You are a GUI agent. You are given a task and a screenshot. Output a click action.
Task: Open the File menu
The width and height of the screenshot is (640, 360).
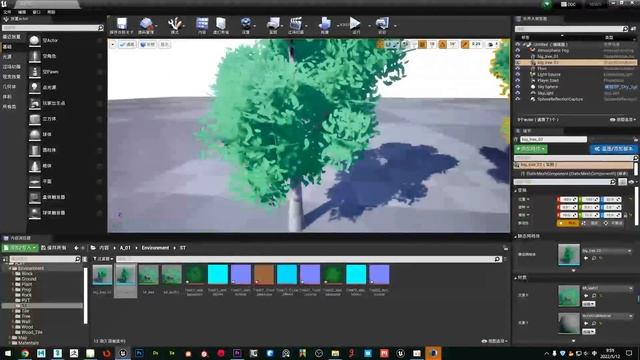(7, 12)
